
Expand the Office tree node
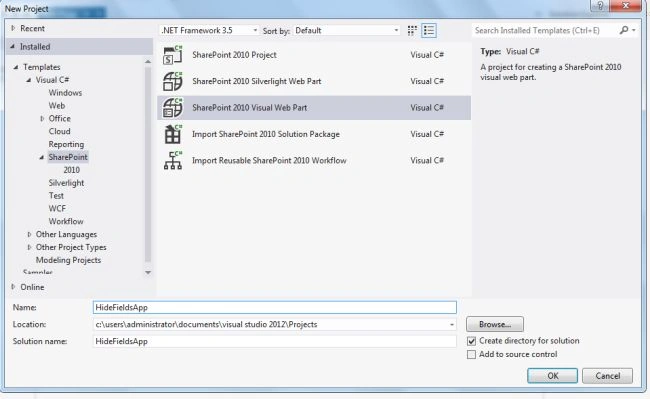(42, 118)
